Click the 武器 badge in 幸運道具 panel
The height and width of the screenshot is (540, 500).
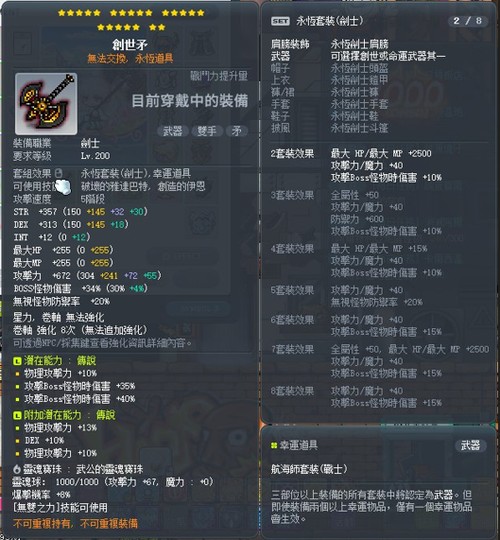click(470, 445)
